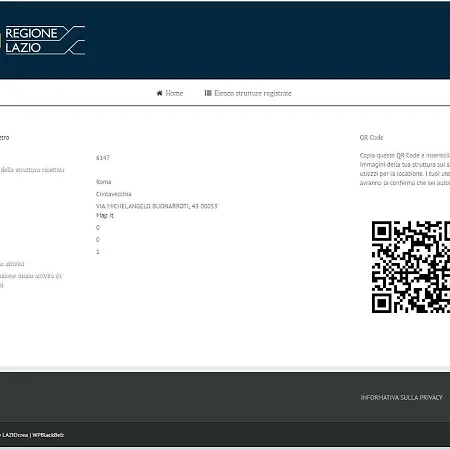Click the Via Michelangelo Buonarroti address text
The height and width of the screenshot is (450, 450).
[x=157, y=206]
